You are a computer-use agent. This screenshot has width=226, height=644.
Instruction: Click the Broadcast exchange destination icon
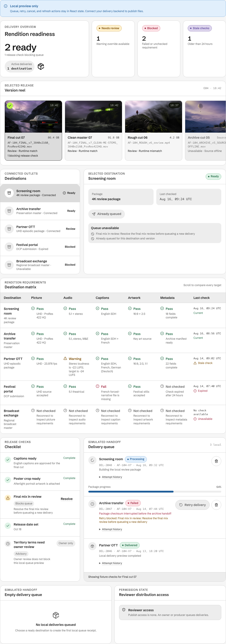coord(9,265)
